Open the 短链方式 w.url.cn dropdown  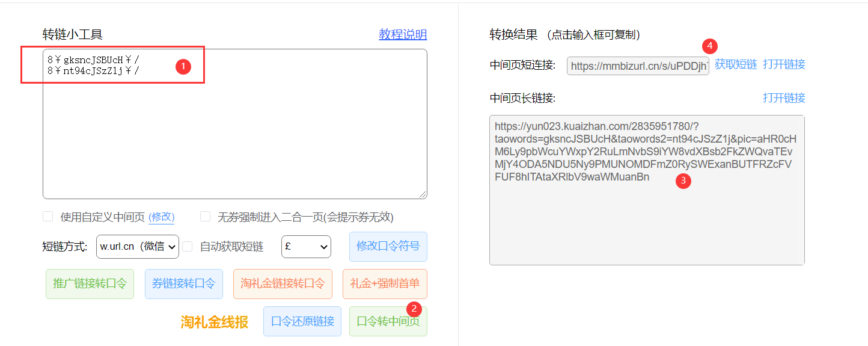click(x=138, y=247)
